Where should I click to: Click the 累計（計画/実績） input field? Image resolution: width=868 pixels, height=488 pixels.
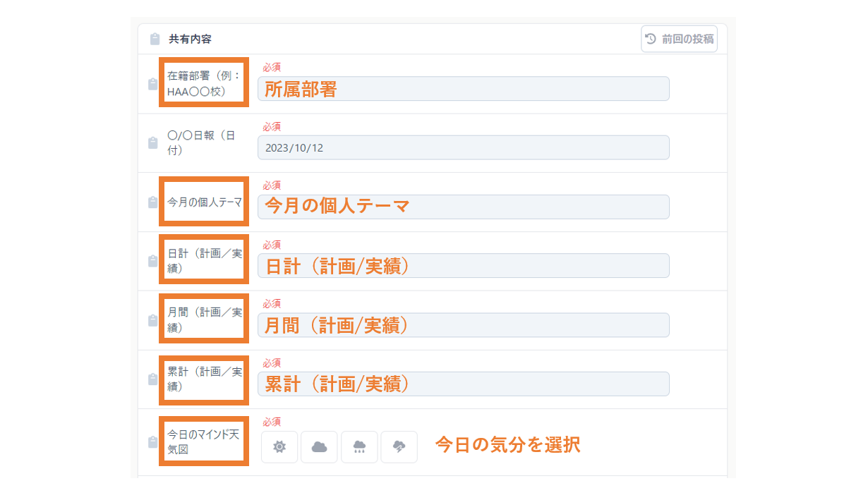pyautogui.click(x=463, y=384)
